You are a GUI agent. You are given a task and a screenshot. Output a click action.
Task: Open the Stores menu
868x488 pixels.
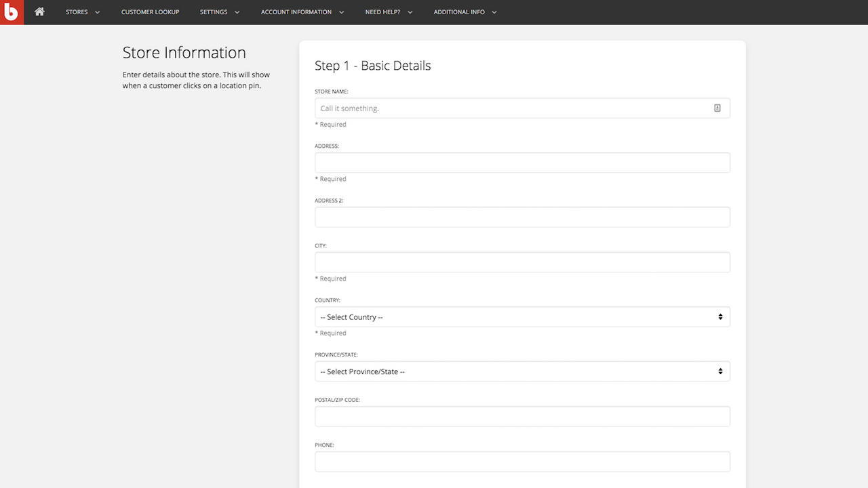77,12
